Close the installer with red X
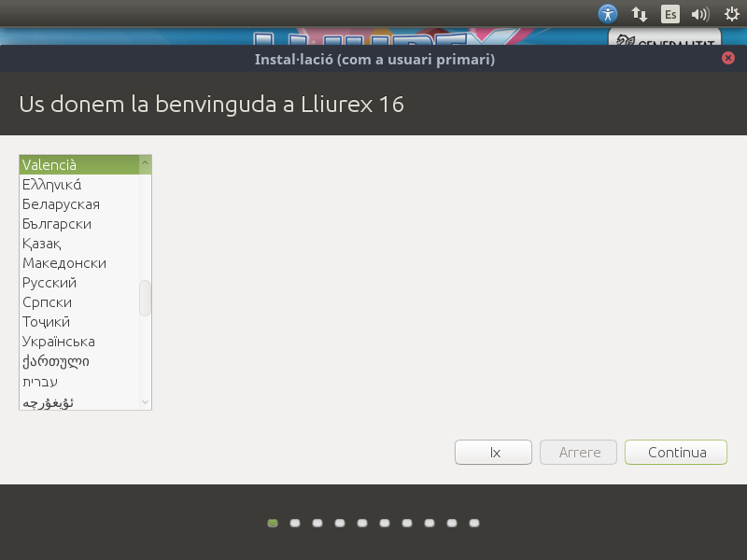747x560 pixels. click(728, 58)
